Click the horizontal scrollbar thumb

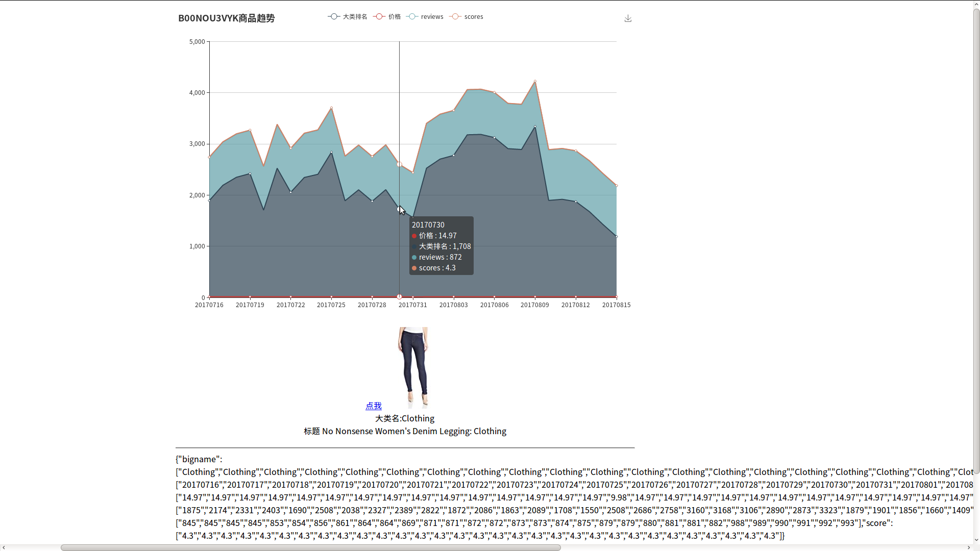(x=310, y=547)
